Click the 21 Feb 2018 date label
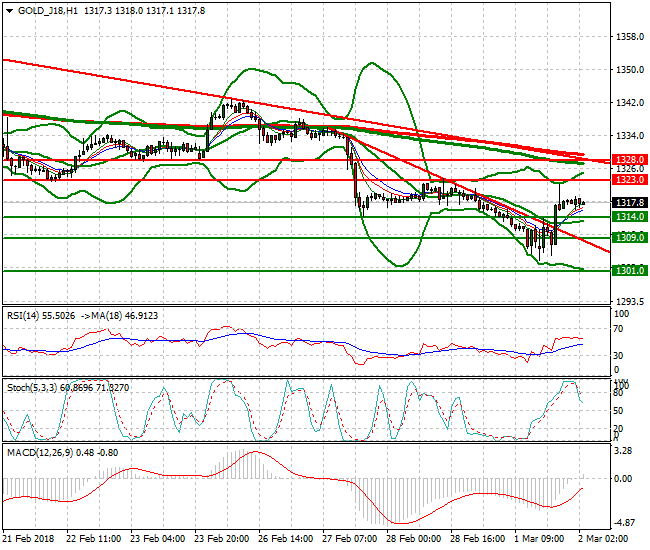The width and height of the screenshot is (650, 550). tap(28, 539)
